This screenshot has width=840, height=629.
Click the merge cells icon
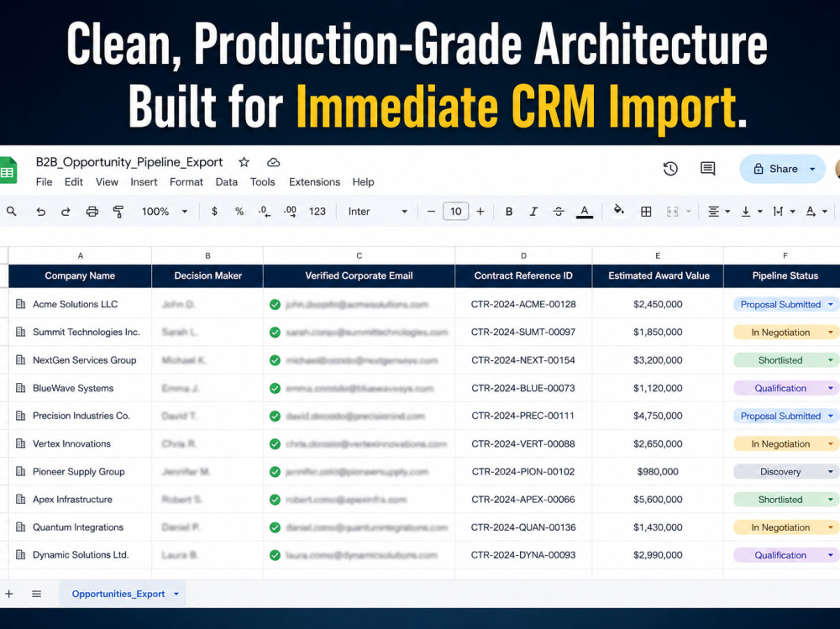672,212
